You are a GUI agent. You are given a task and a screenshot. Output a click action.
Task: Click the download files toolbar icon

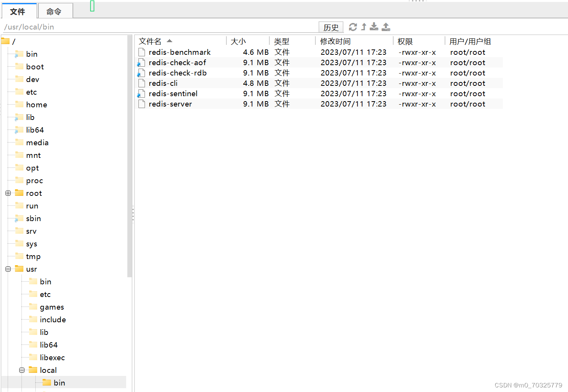374,26
